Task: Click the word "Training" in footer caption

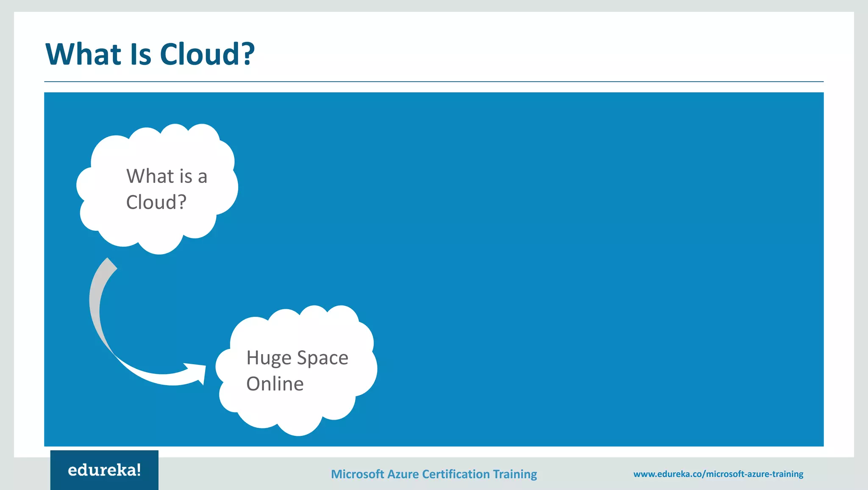Action: click(515, 474)
